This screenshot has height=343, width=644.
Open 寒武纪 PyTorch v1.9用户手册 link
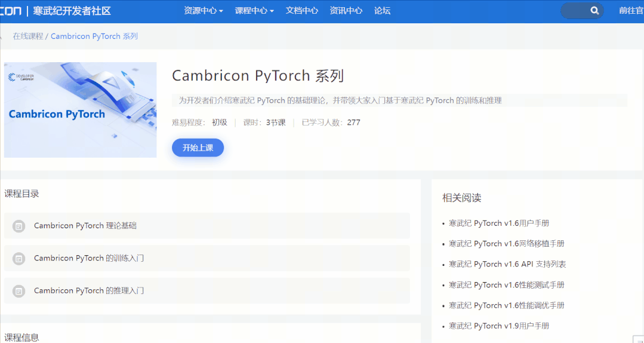click(x=499, y=326)
